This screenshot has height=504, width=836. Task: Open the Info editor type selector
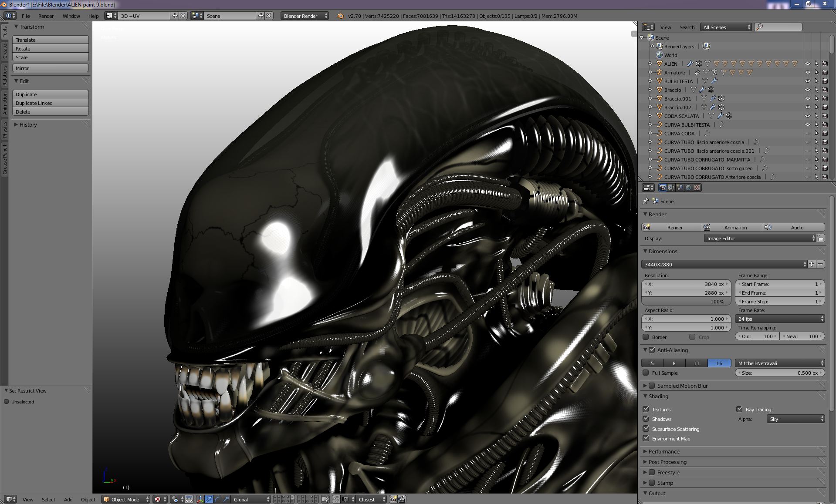pyautogui.click(x=10, y=16)
